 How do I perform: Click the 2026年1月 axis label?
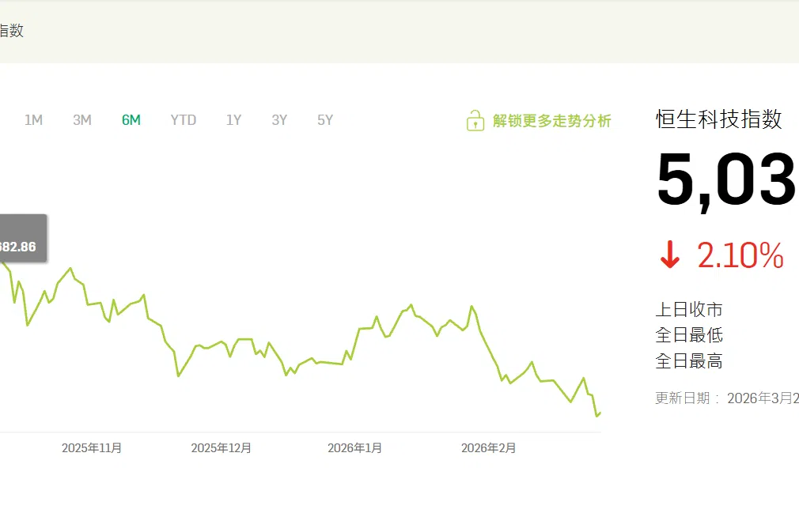354,448
